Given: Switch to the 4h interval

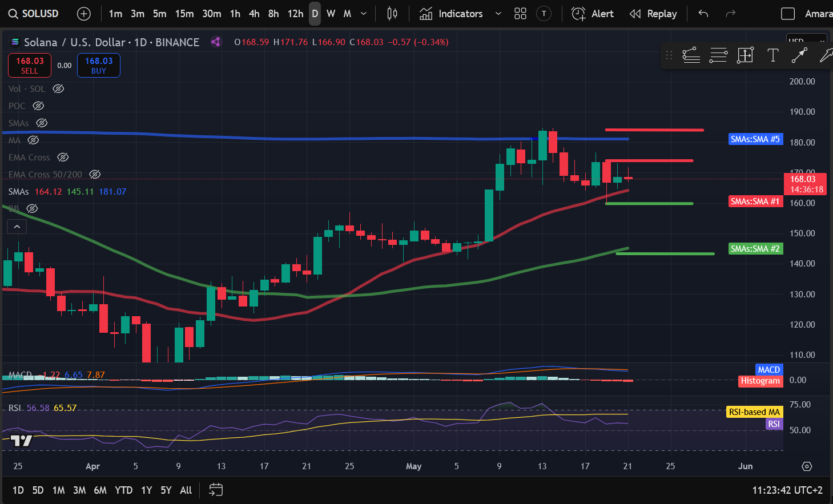Looking at the screenshot, I should 254,14.
